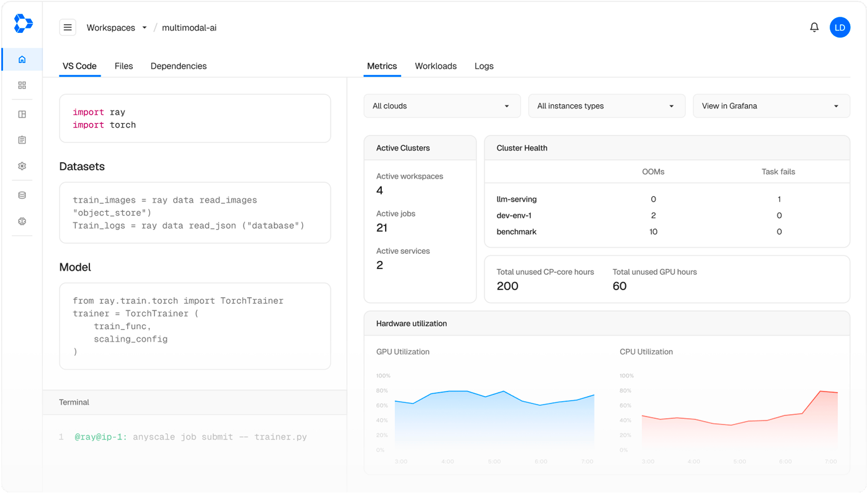Click the import ray code cell

point(195,119)
